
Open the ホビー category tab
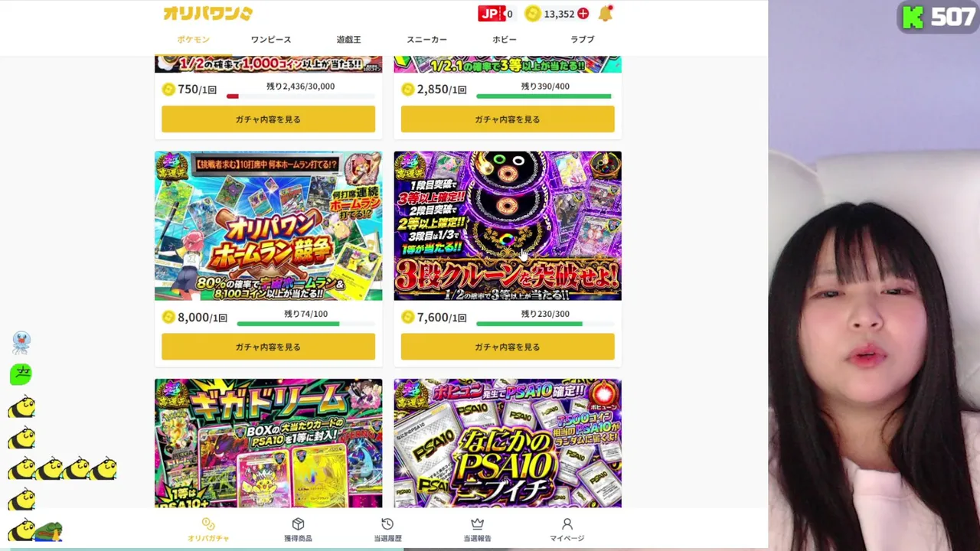(505, 40)
